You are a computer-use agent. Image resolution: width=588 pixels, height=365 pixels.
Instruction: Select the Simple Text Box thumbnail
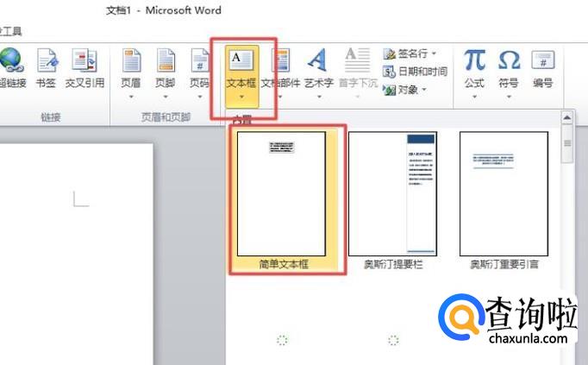[x=282, y=193]
